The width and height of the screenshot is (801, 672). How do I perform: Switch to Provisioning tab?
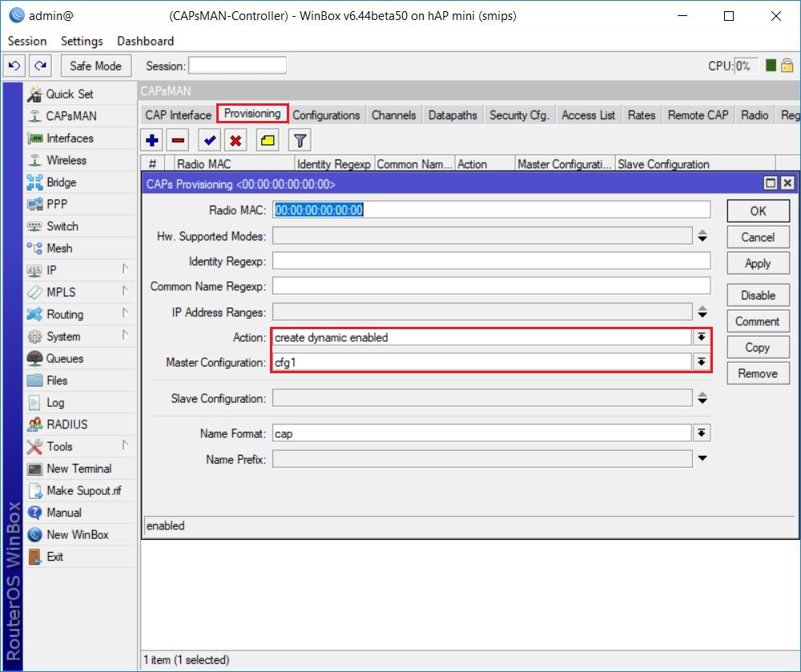252,114
